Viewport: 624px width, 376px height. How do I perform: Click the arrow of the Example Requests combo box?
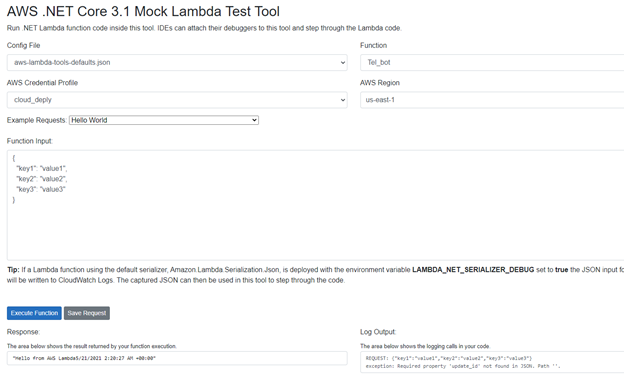coord(254,120)
